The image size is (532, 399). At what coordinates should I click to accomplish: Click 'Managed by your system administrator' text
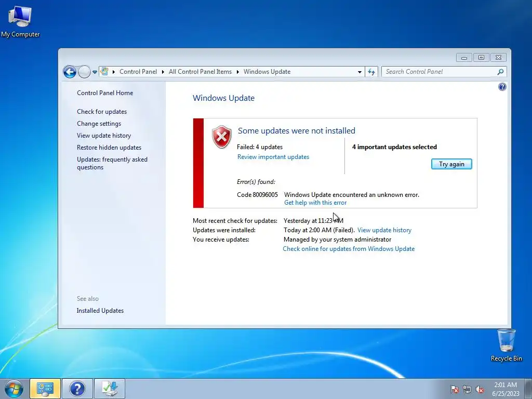pyautogui.click(x=337, y=240)
